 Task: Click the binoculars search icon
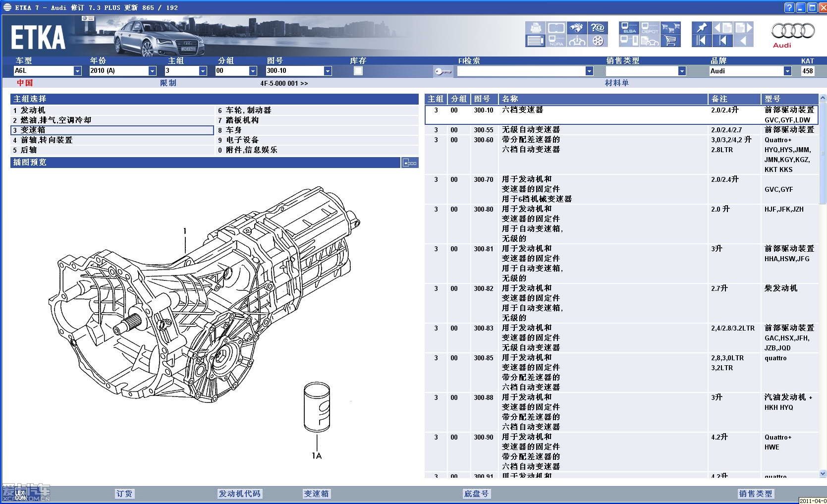coord(577,28)
